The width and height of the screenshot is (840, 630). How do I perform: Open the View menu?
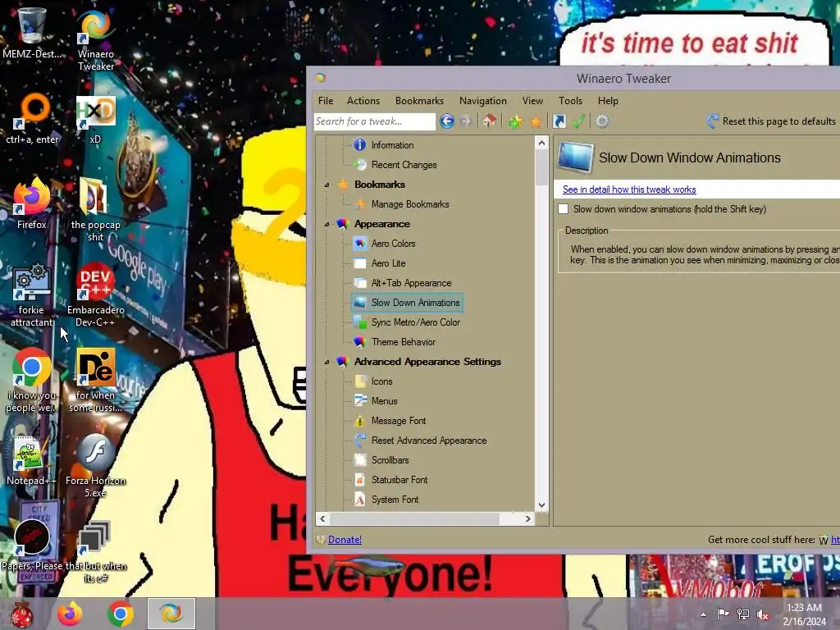tap(532, 101)
